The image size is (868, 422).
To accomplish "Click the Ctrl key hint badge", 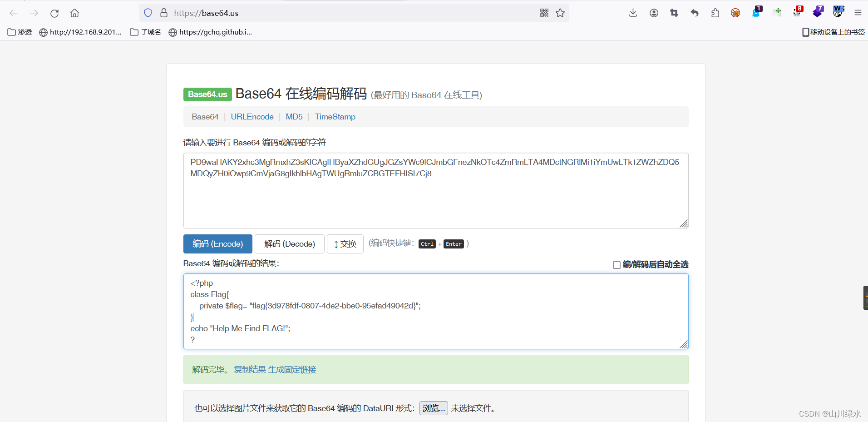I will click(x=427, y=244).
